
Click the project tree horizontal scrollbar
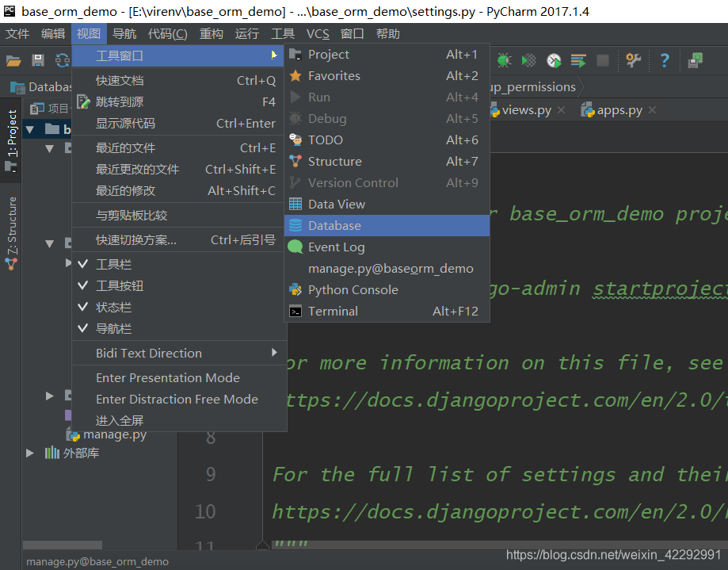click(x=63, y=545)
